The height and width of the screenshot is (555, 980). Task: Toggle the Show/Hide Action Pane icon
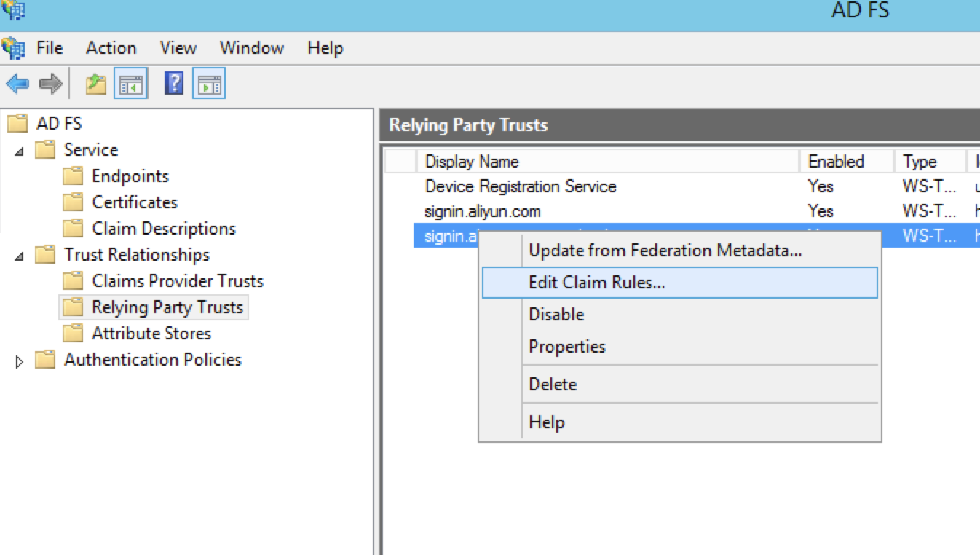(209, 84)
